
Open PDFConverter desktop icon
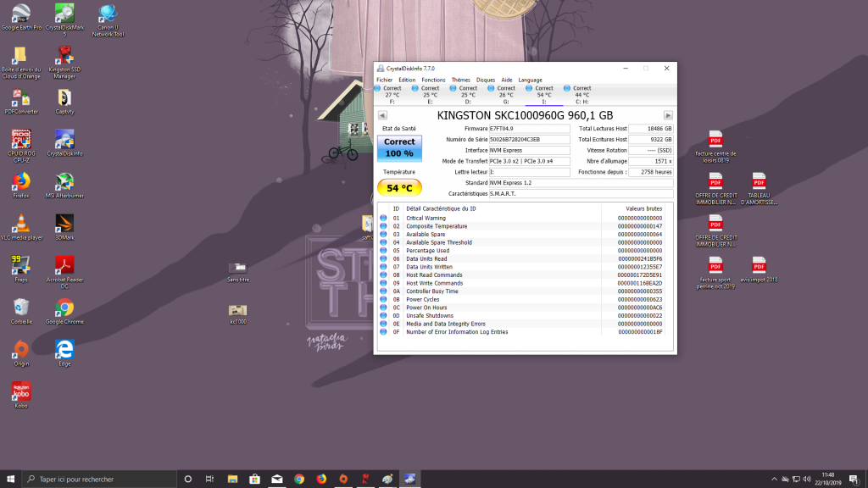point(21,102)
